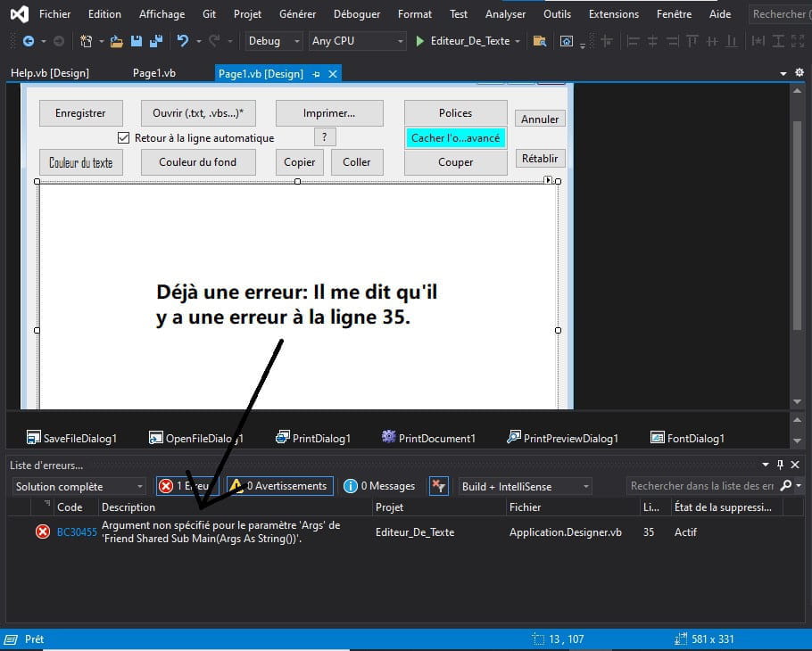The image size is (812, 651).
Task: Click the save all icon
Action: (x=156, y=41)
